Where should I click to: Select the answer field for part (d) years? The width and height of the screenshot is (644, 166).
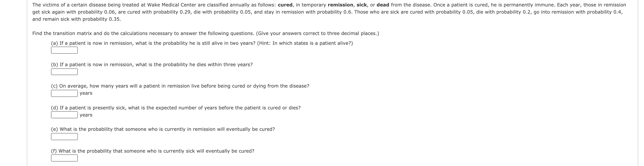64,115
